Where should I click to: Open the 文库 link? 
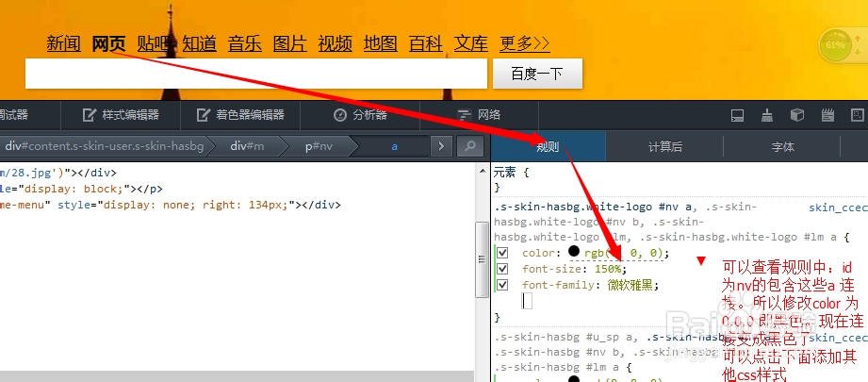[471, 43]
